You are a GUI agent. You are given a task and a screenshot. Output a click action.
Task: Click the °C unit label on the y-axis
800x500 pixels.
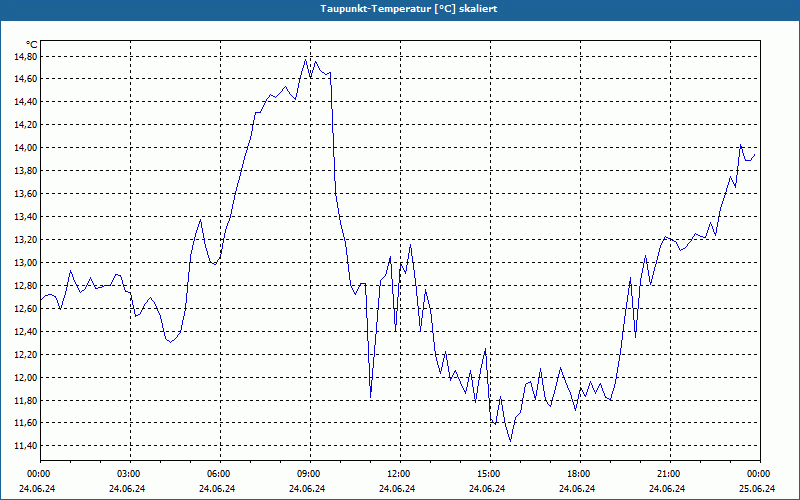pyautogui.click(x=32, y=45)
